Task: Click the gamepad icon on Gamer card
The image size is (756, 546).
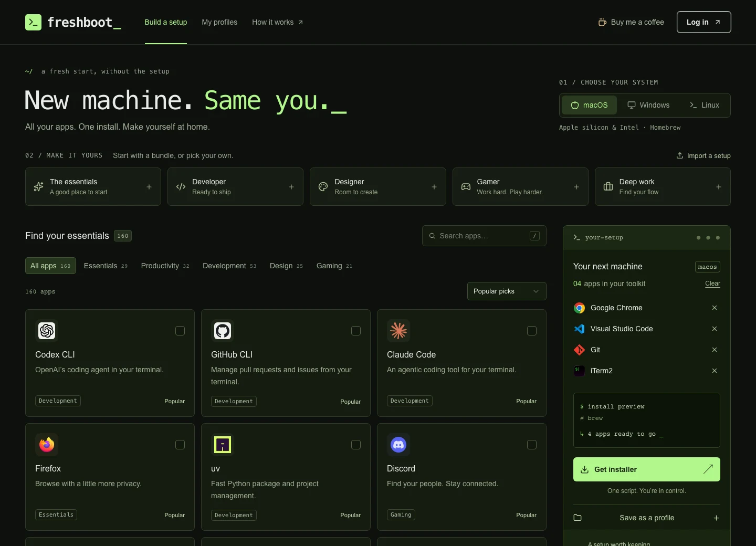Action: (466, 187)
